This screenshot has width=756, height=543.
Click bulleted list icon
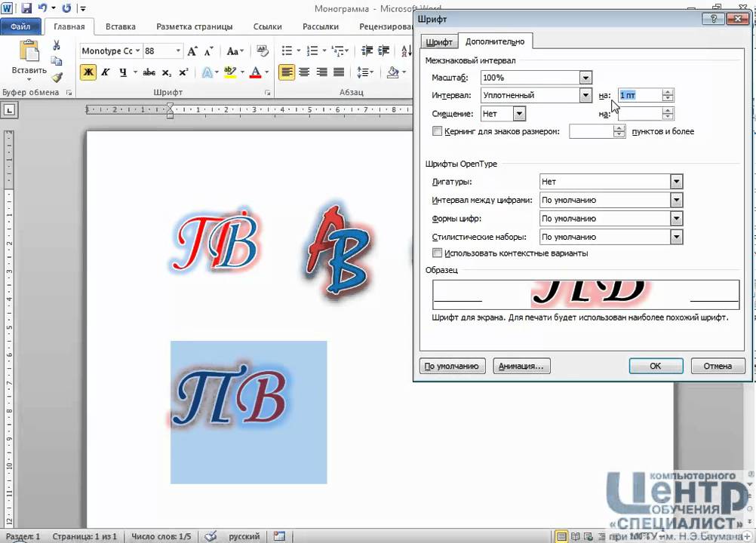click(x=287, y=51)
